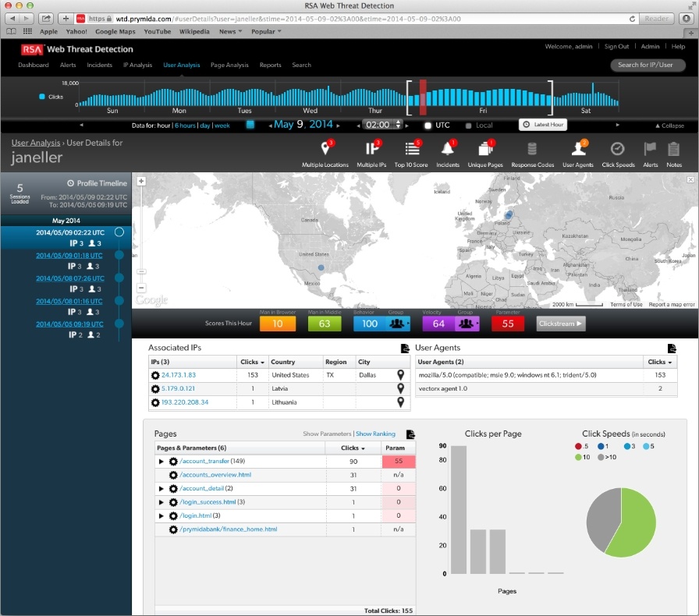
Task: Open the Notes clipboard icon
Action: [673, 148]
